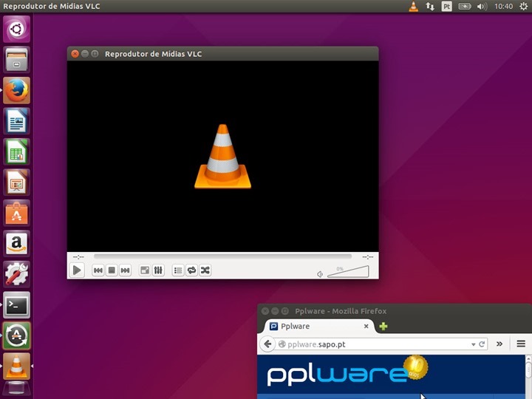Open a new tab in Firefox
Screen dimensions: 532x399
coord(383,327)
